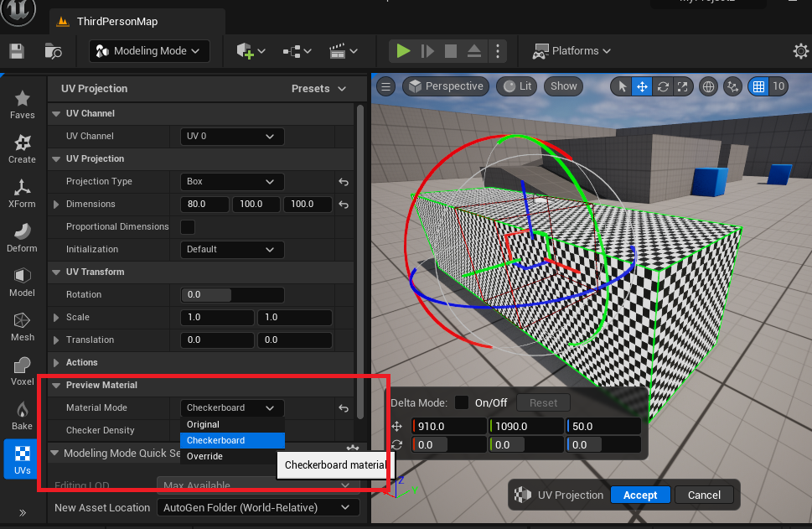812x529 pixels.
Task: Open the Blueprints toolbar icon
Action: click(297, 51)
